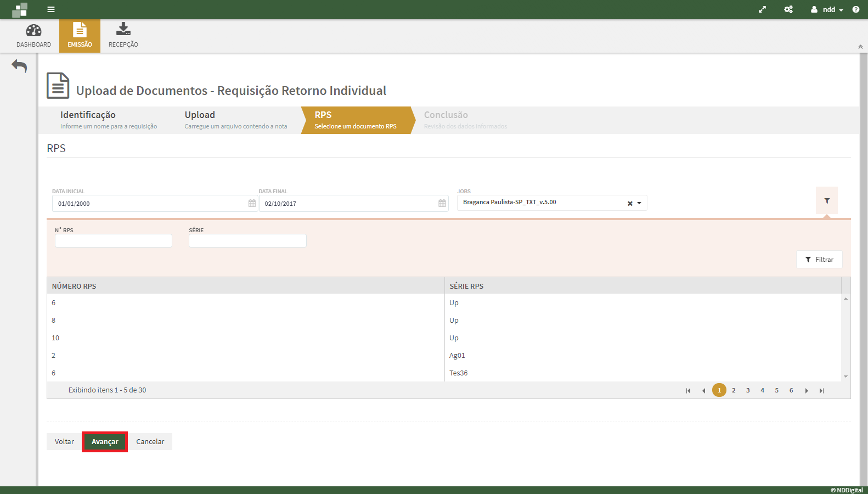This screenshot has width=868, height=494.
Task: Select the row with RPS number 2
Action: (444, 356)
